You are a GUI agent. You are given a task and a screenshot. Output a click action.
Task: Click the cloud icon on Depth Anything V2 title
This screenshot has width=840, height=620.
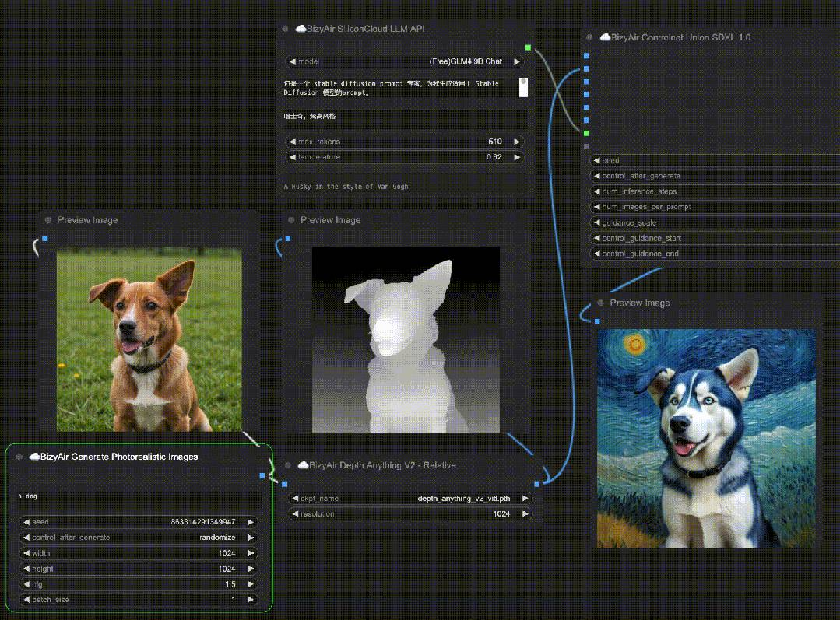pos(303,464)
